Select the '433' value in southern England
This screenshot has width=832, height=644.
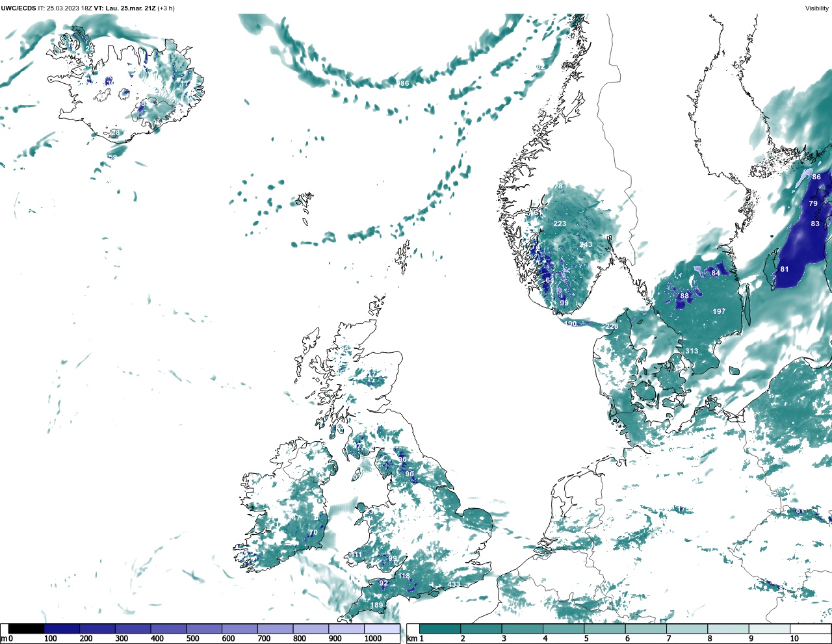click(454, 584)
